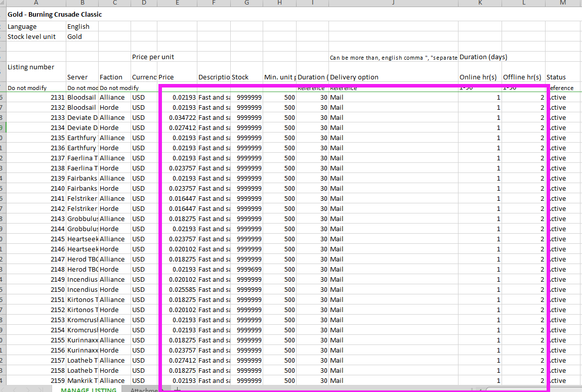Click the Loatheb server cell of listing 2158

pyautogui.click(x=82, y=370)
